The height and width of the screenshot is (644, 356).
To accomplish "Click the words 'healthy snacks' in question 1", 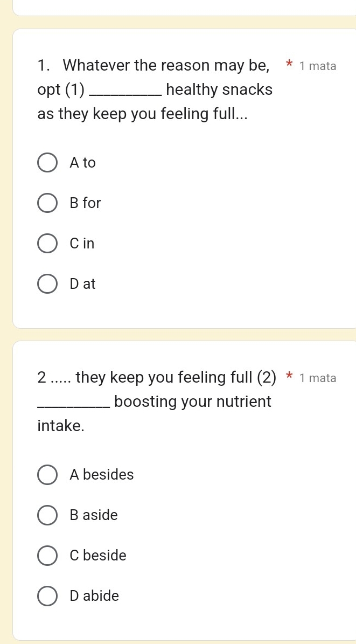I will (x=219, y=90).
